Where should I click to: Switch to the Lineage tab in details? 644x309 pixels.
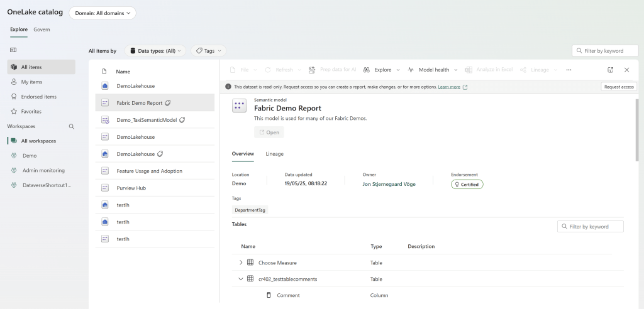(x=274, y=154)
